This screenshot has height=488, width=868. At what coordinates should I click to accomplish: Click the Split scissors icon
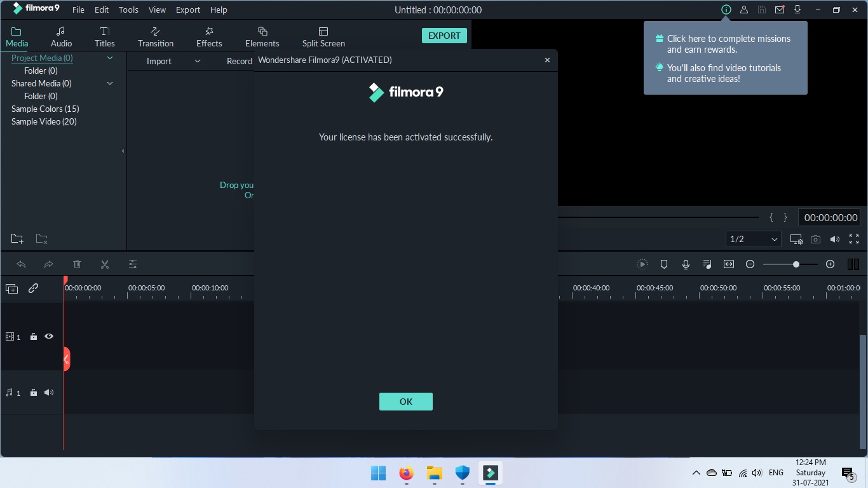[105, 264]
